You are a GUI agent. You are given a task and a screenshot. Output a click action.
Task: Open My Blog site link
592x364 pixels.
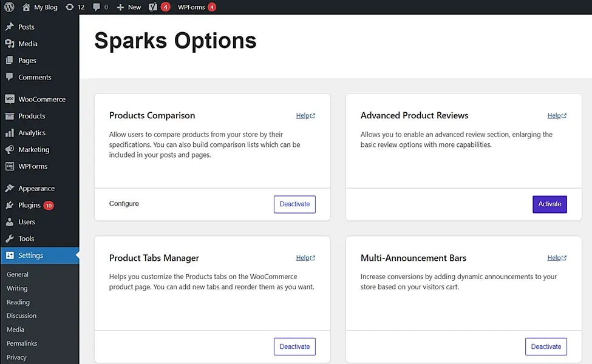[46, 7]
